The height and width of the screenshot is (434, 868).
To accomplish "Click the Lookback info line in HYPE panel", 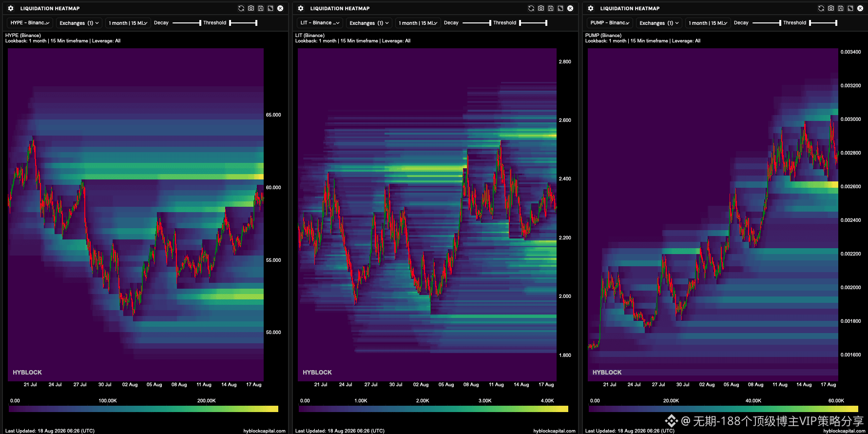I will click(x=63, y=41).
